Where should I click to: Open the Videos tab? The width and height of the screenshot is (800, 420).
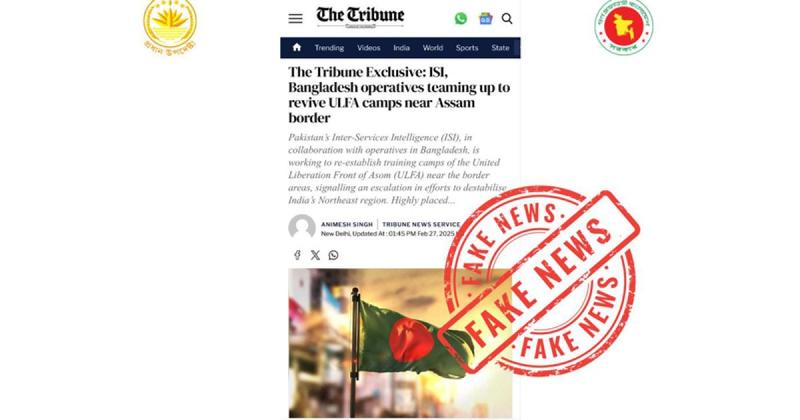pyautogui.click(x=368, y=47)
